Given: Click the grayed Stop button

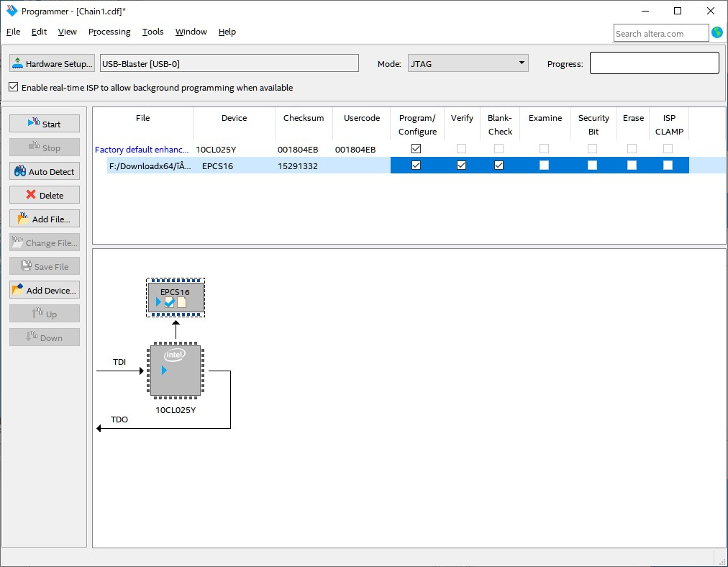Looking at the screenshot, I should click(x=45, y=148).
